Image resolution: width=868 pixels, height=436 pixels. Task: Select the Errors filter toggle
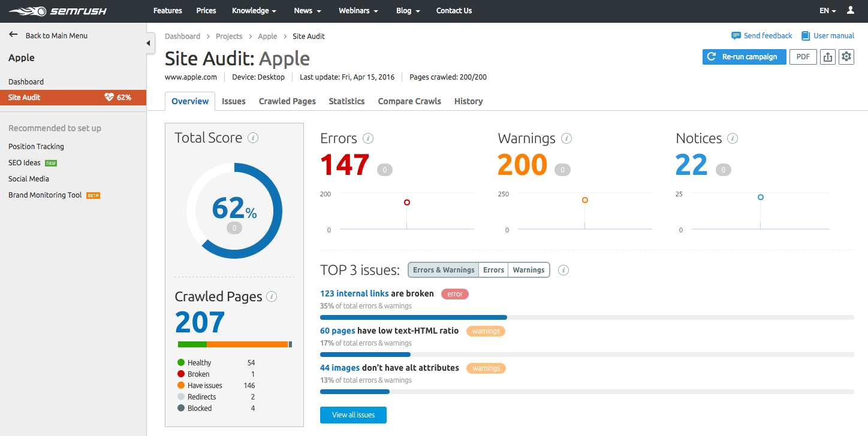point(493,270)
